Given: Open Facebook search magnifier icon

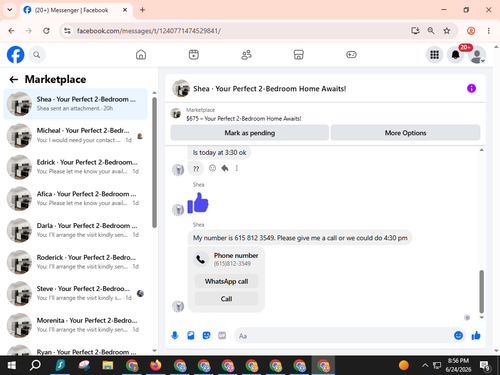Looking at the screenshot, I should 37,55.
